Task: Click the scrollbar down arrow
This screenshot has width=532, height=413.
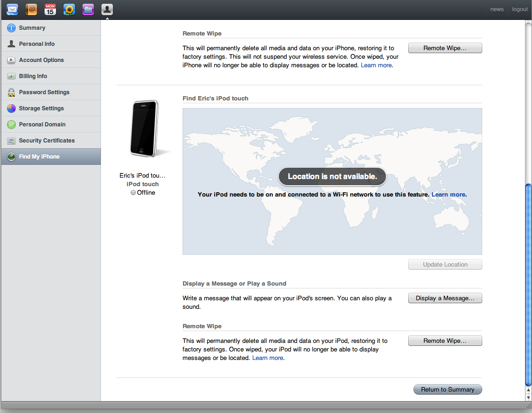Action: (528, 397)
